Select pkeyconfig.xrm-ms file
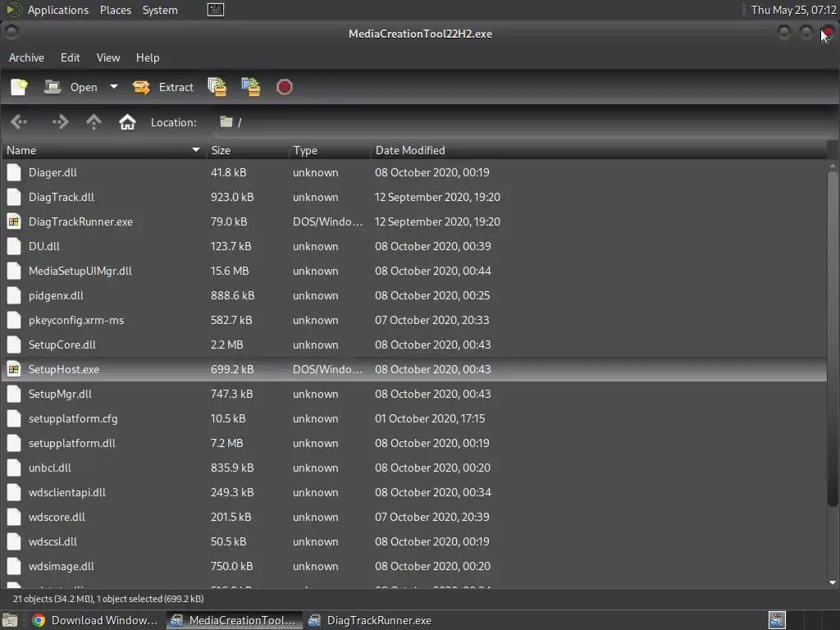Screen dimensions: 840x630 pos(413,321)
